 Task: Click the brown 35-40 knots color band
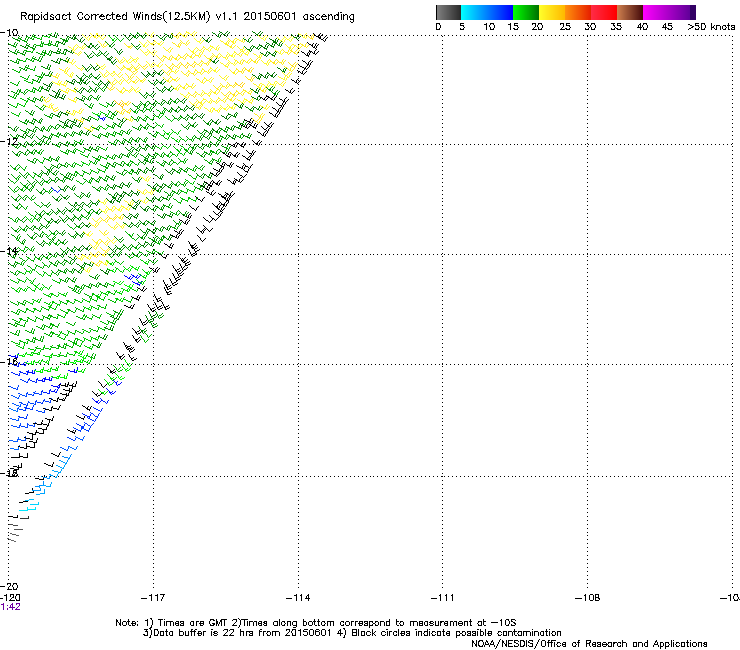click(x=630, y=12)
